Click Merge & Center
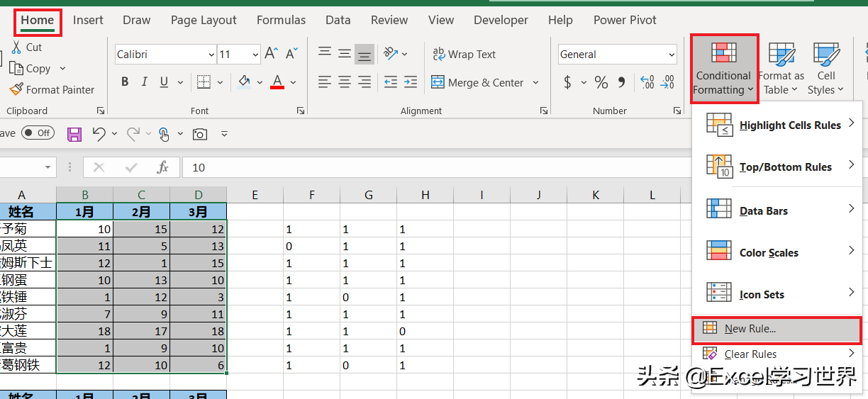The width and height of the screenshot is (868, 399). pos(477,82)
